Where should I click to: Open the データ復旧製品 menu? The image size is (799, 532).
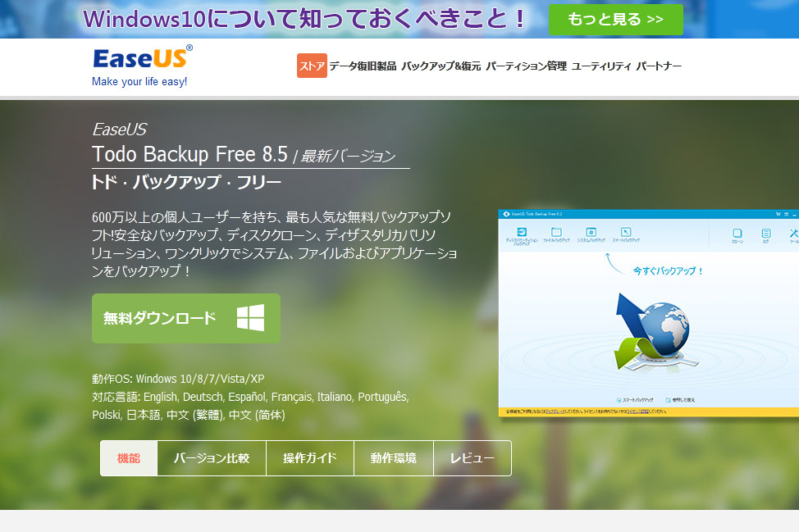(x=363, y=66)
